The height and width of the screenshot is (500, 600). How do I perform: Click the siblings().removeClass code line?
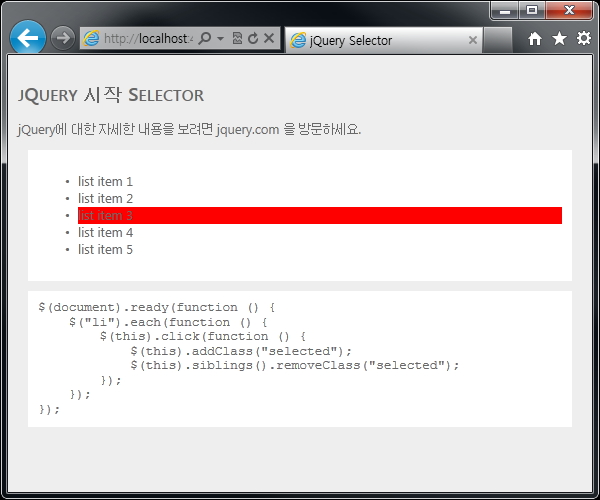click(294, 365)
